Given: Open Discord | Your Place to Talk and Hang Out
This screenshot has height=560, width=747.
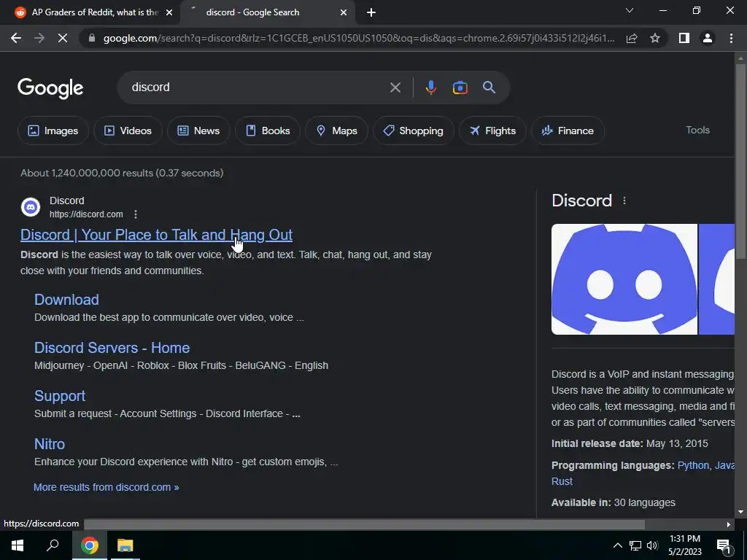Looking at the screenshot, I should coord(156,235).
